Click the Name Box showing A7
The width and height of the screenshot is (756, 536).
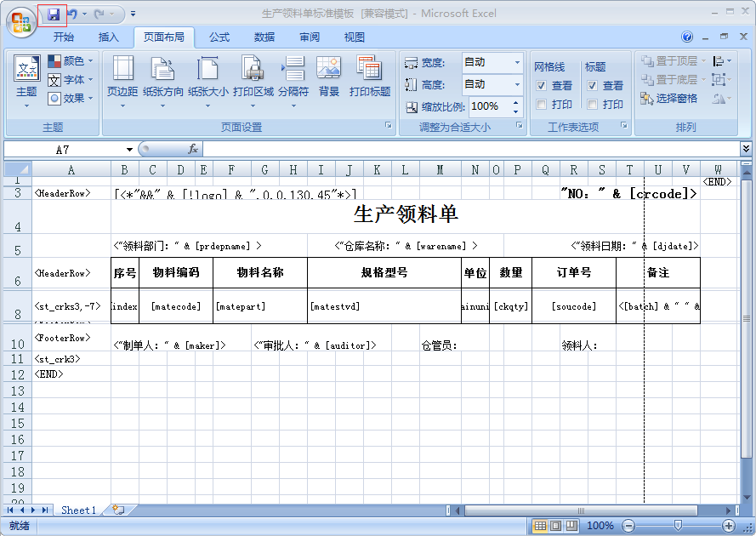tap(63, 150)
